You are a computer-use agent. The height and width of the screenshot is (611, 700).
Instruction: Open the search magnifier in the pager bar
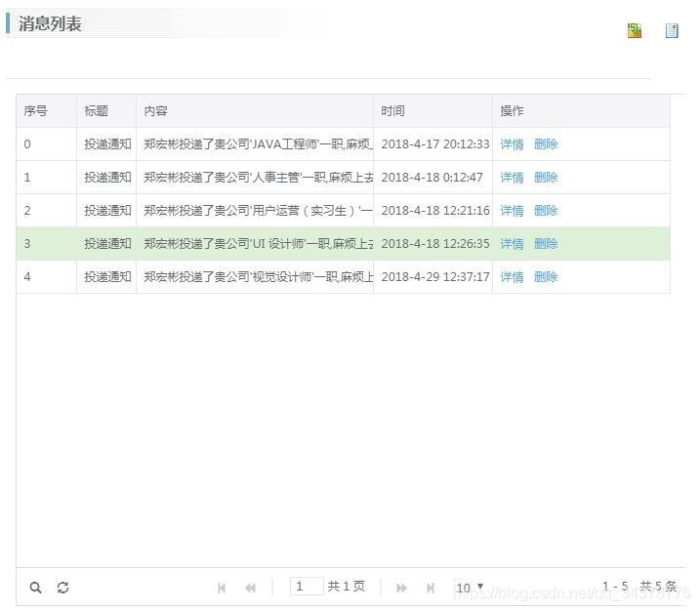(x=36, y=588)
